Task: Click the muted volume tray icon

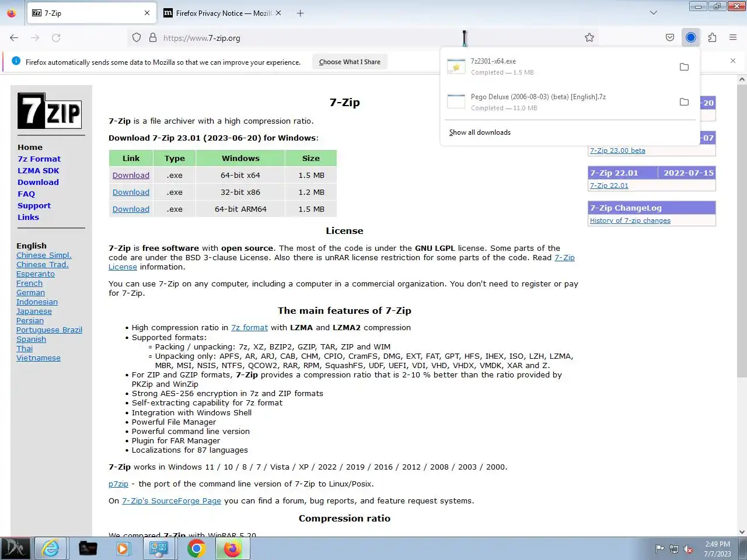Action: pos(688,549)
